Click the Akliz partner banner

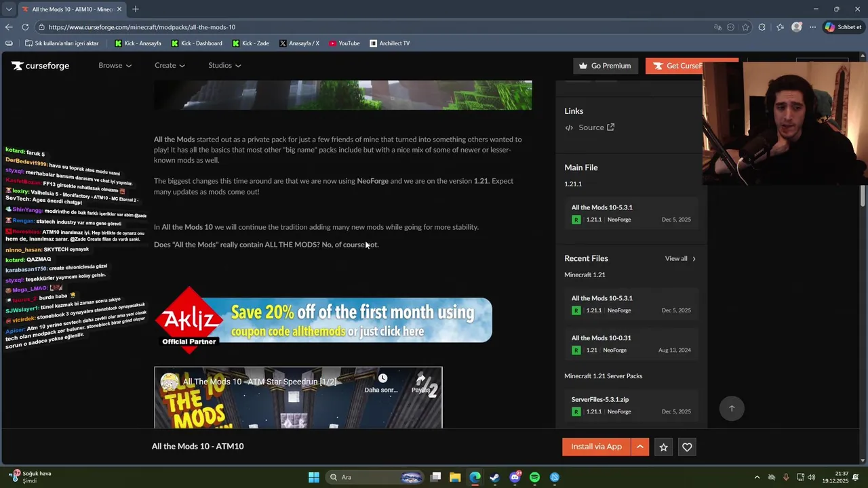(323, 320)
